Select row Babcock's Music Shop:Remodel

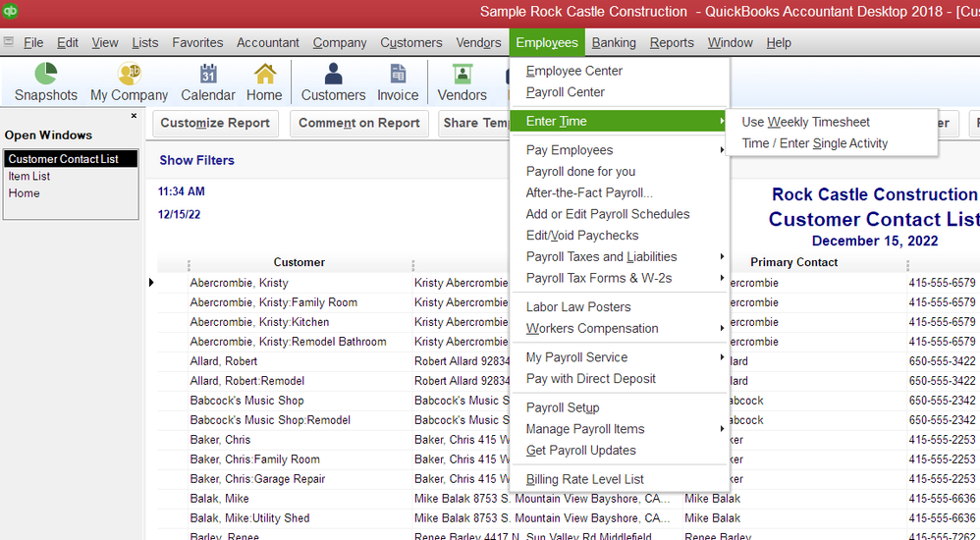270,420
